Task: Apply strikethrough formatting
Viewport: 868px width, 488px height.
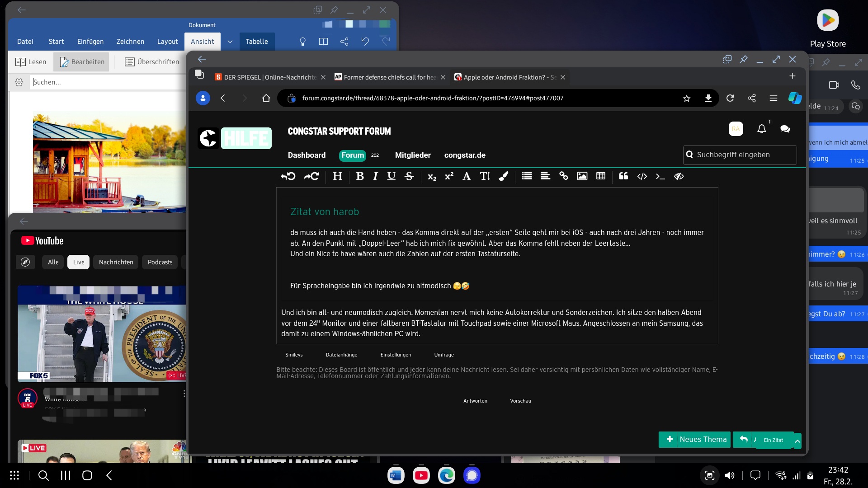Action: (x=409, y=176)
